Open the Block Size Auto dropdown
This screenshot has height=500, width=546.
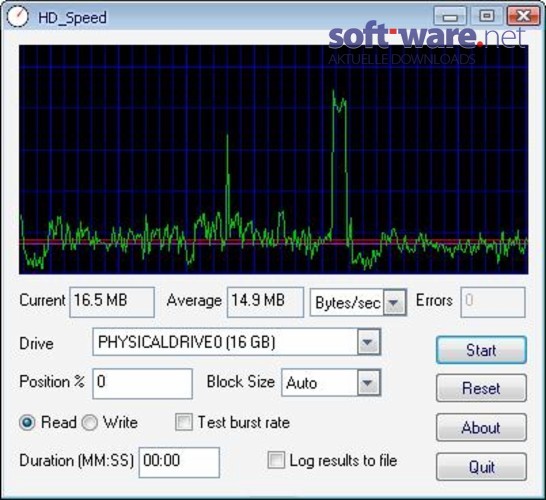click(368, 383)
